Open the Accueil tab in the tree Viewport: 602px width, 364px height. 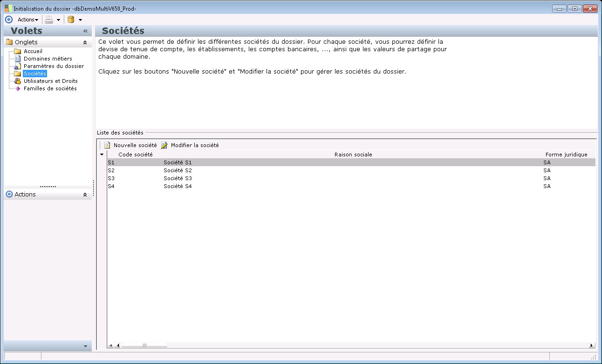[x=33, y=51]
